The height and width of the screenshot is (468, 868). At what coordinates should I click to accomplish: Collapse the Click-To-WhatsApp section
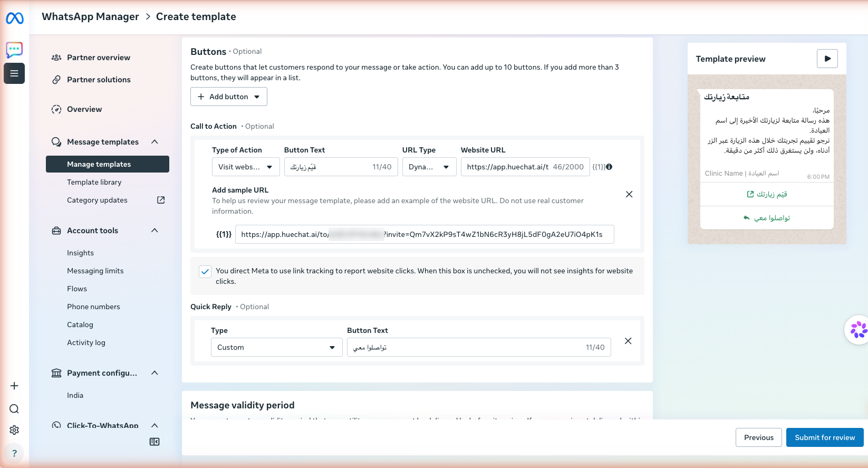(x=155, y=425)
